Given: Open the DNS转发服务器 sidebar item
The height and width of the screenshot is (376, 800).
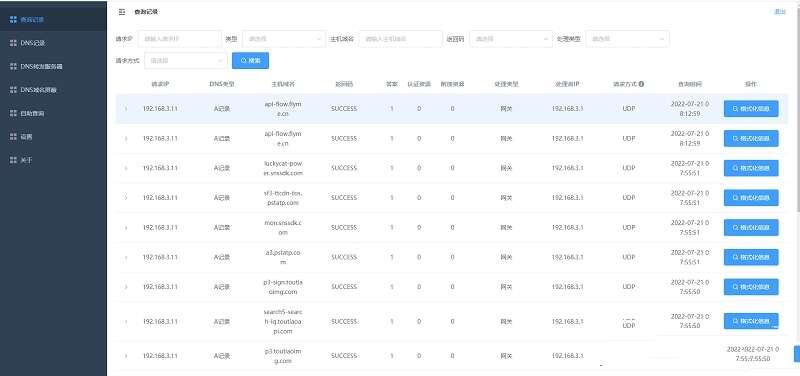Looking at the screenshot, I should 54,67.
